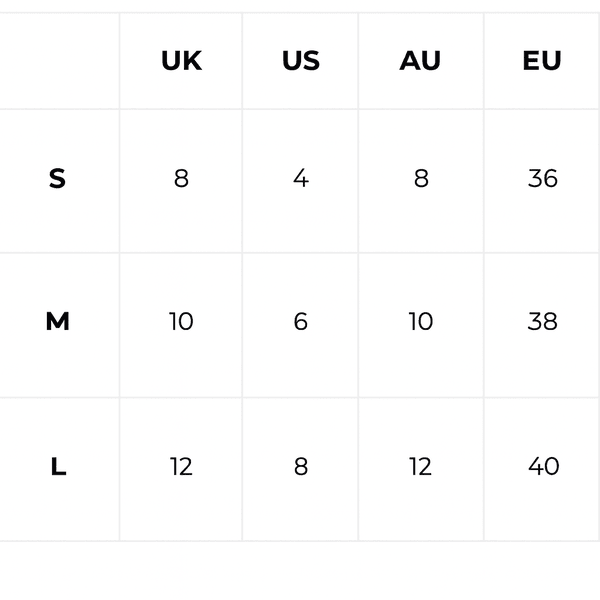Select the AU column header
The width and height of the screenshot is (600, 600).
(420, 61)
